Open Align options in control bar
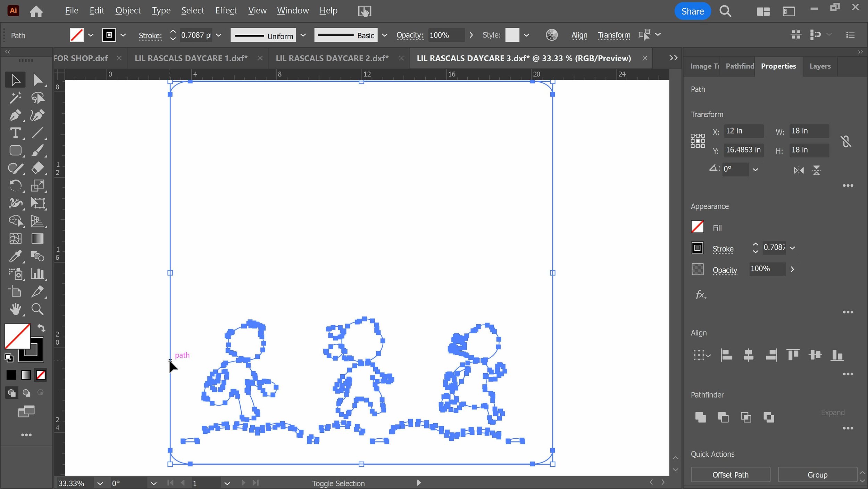 tap(579, 35)
